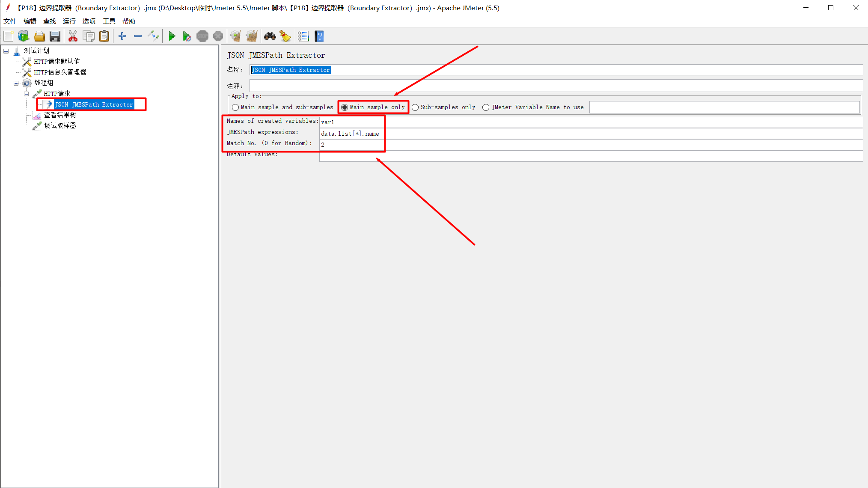Click the Default Values input field

[591, 156]
